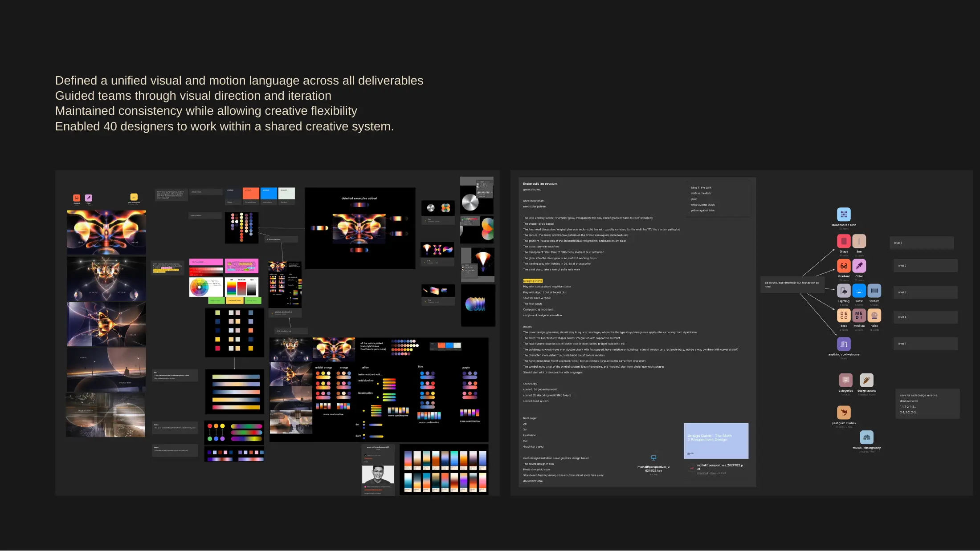Click the 'Design guild line structure' title

coord(540,184)
